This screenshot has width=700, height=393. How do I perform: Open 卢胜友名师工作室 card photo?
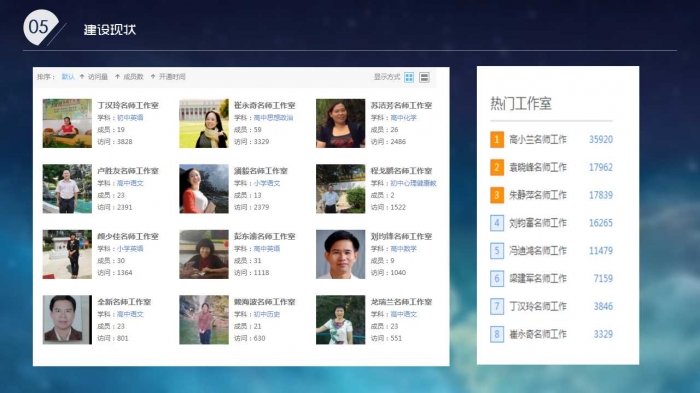click(x=67, y=188)
